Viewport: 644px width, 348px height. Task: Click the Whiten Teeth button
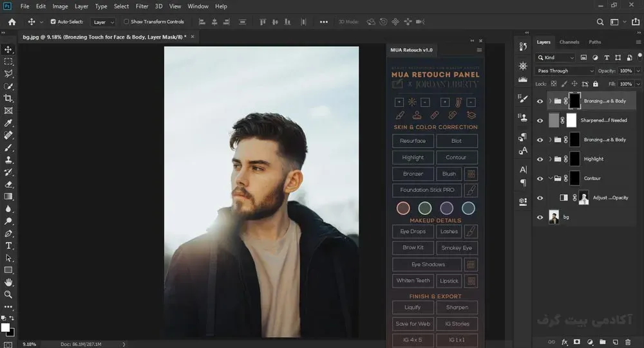(x=413, y=280)
